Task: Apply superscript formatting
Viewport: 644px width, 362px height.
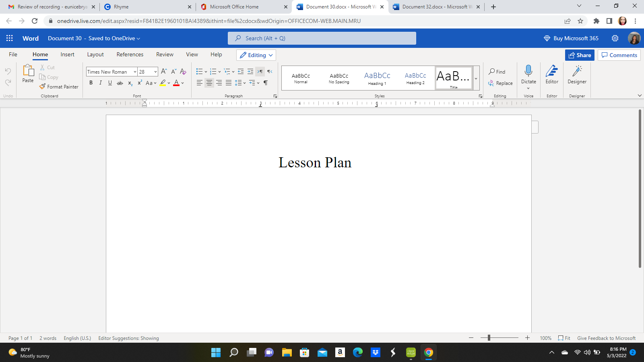Action: pyautogui.click(x=140, y=83)
